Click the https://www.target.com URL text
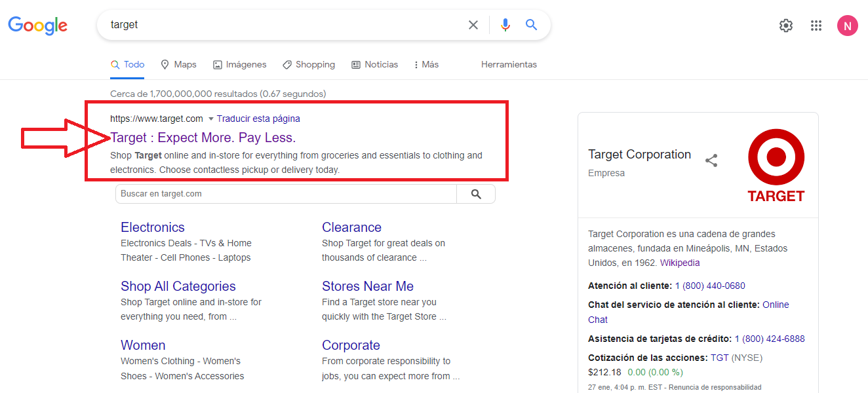The image size is (868, 393). (x=157, y=119)
